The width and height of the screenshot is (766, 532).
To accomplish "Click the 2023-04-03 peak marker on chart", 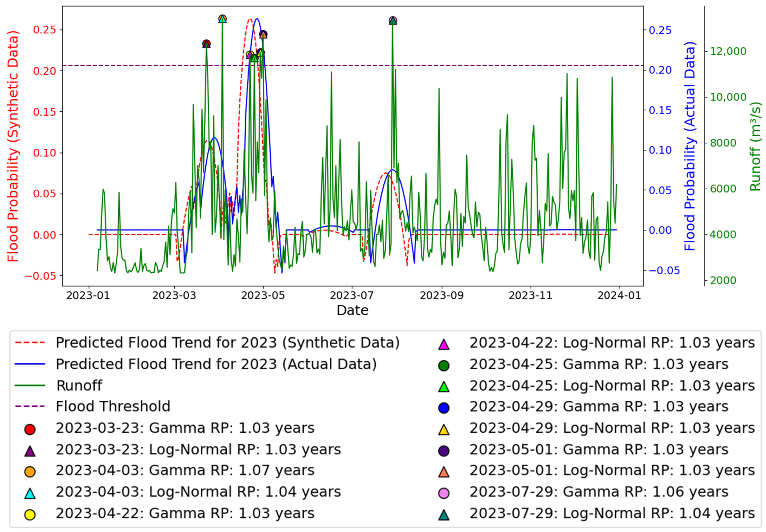I will (222, 19).
